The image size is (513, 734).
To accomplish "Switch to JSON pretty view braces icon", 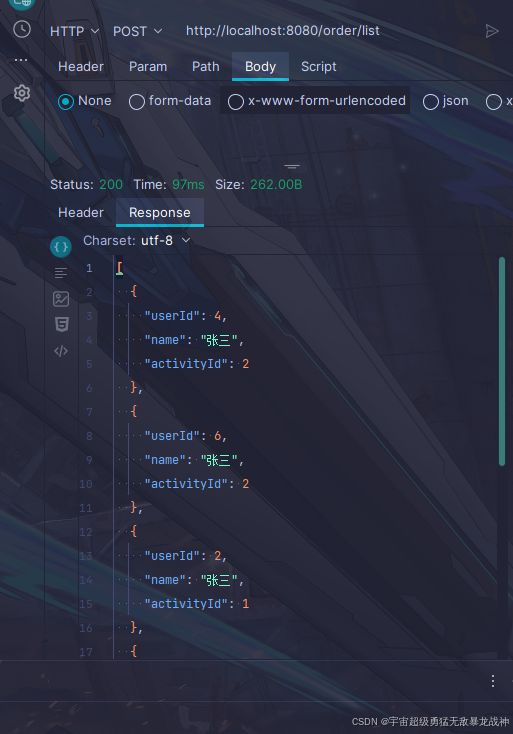I will pos(61,247).
